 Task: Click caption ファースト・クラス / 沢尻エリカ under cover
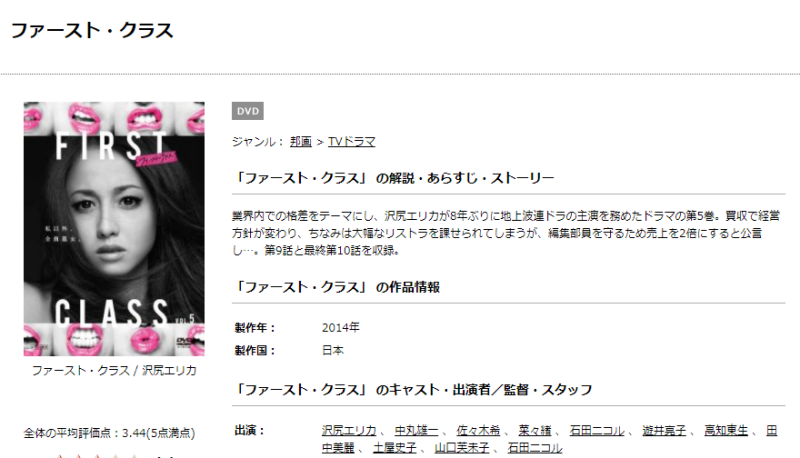point(114,370)
